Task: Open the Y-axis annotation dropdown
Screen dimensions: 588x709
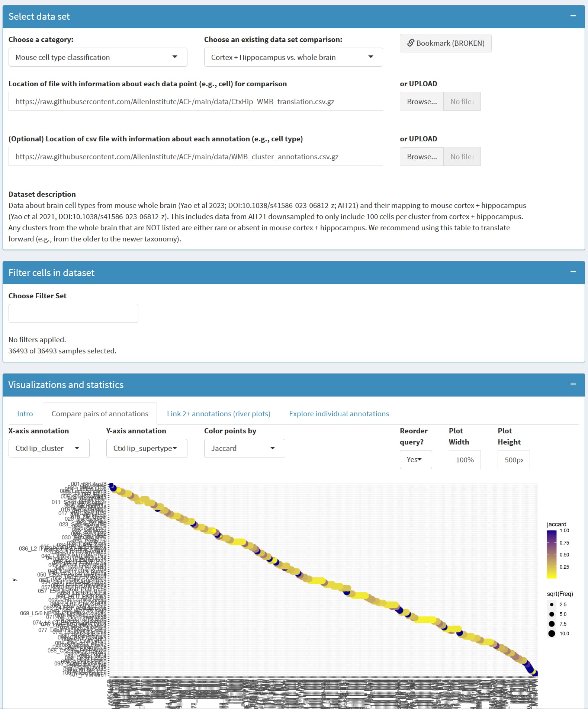Action: 147,448
